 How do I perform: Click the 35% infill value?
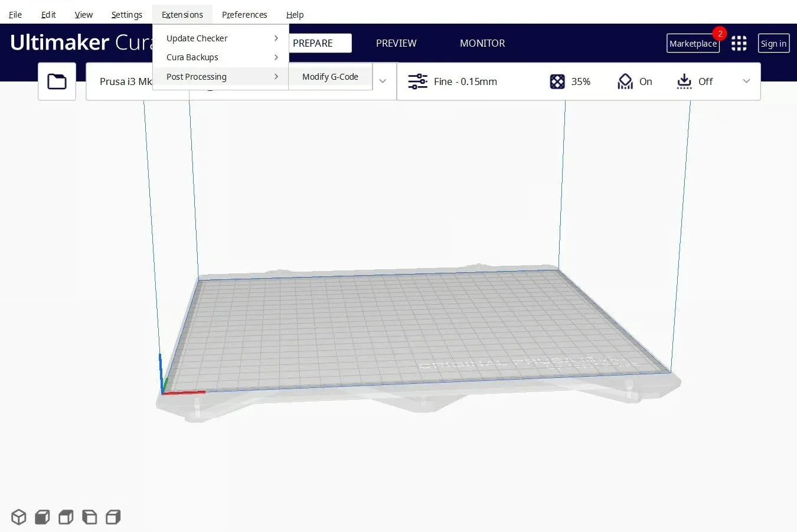[580, 81]
